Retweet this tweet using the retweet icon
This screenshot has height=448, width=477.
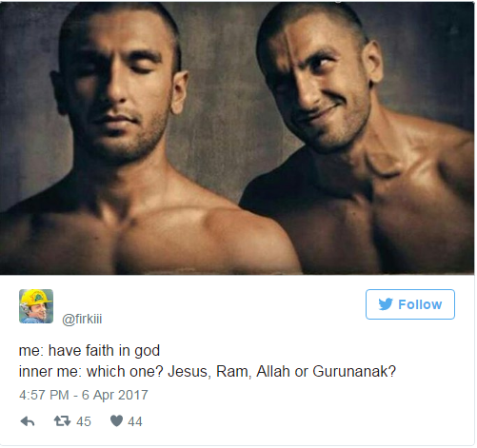(x=62, y=421)
